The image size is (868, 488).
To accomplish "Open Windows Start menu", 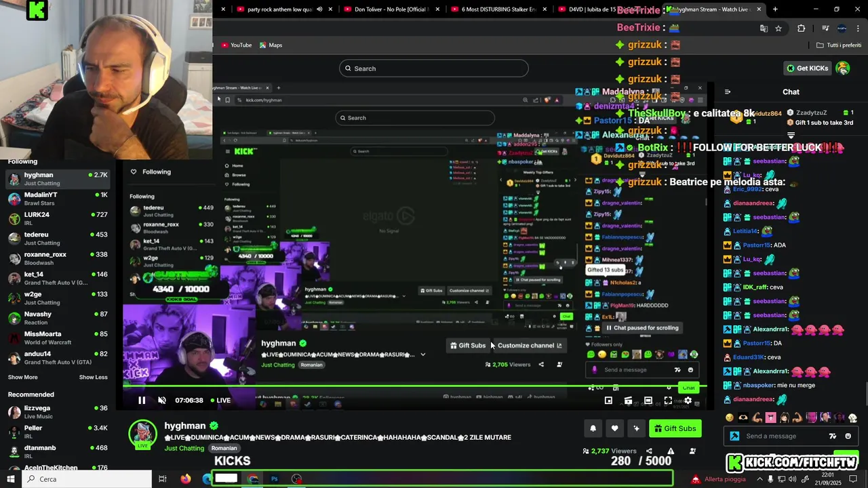I will tap(11, 479).
